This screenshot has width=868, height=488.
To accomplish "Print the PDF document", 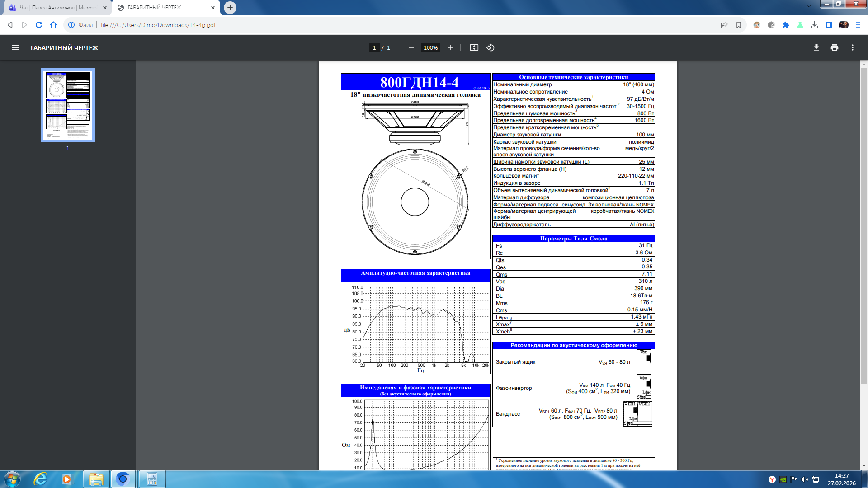I will [834, 47].
